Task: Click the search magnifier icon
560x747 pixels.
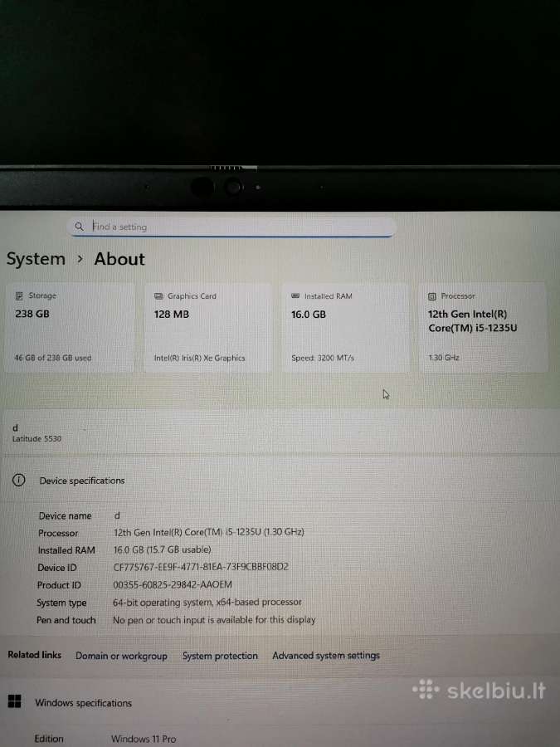Action: pyautogui.click(x=79, y=227)
